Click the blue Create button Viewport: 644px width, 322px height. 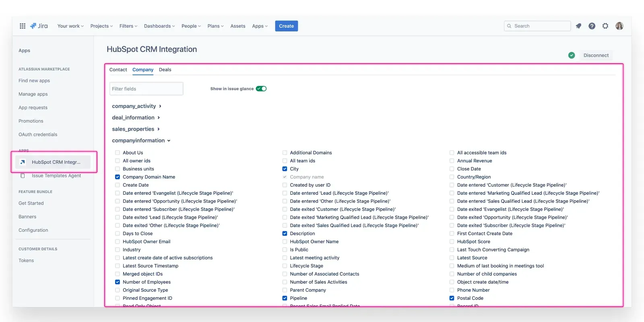pos(286,26)
